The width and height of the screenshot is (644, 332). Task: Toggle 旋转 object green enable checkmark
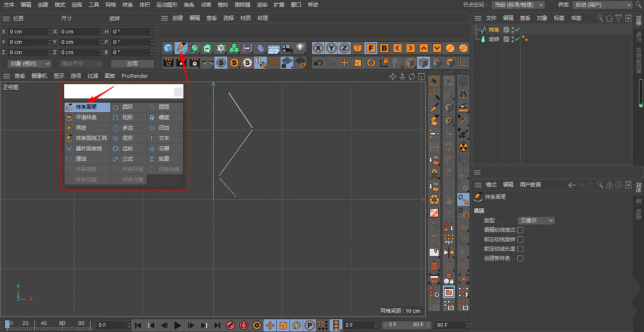click(x=518, y=39)
